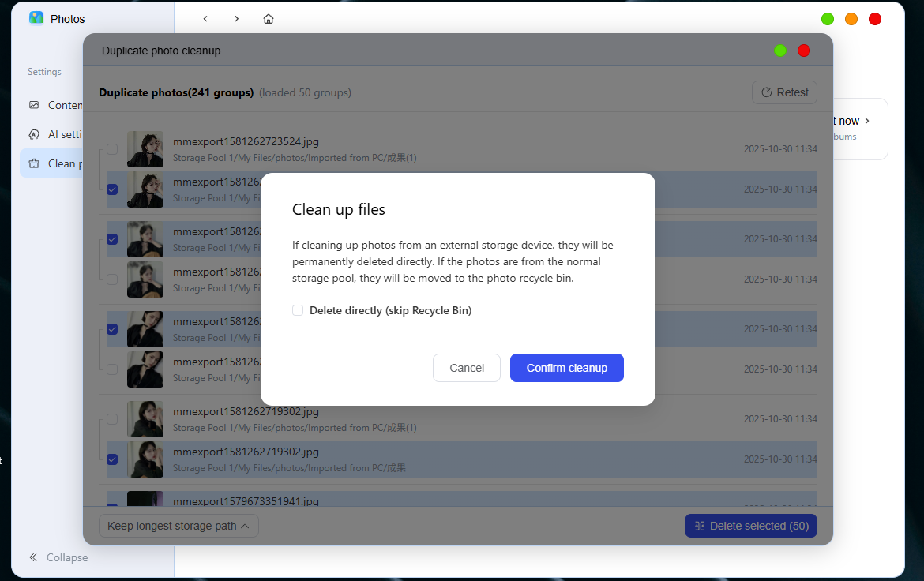The image size is (924, 581).
Task: Click the "Duplicate photos(241 groups)" heading
Action: pos(176,92)
